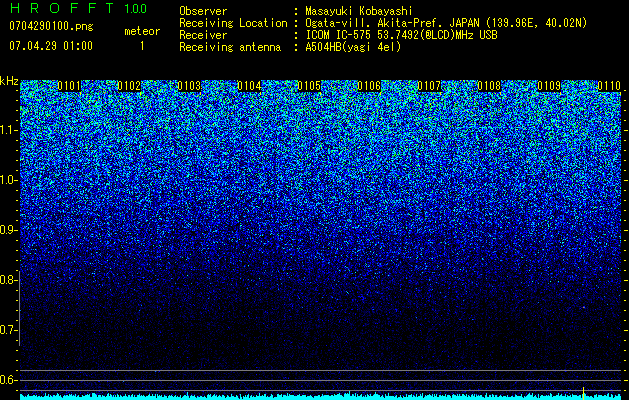This screenshot has width=629, height=400.
Task: Click the 1.1 kHz axis label
Action: (8, 131)
